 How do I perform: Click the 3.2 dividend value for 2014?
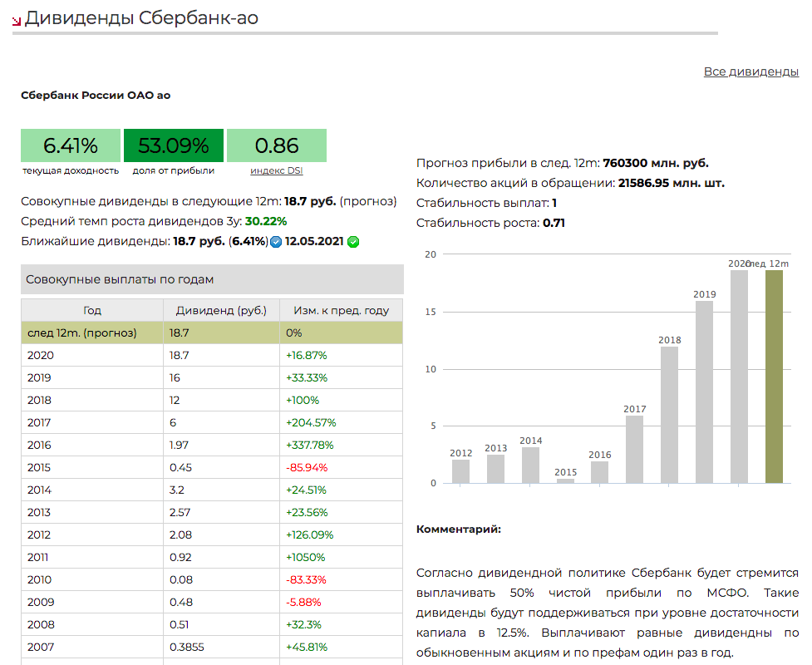[176, 490]
